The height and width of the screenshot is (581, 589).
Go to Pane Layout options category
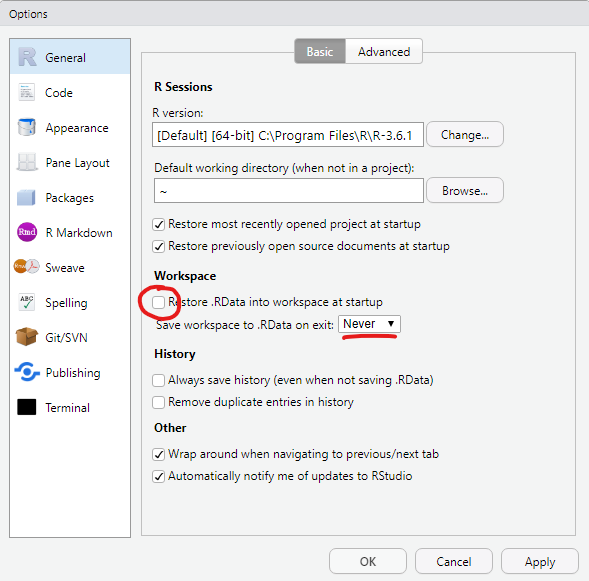(x=70, y=162)
